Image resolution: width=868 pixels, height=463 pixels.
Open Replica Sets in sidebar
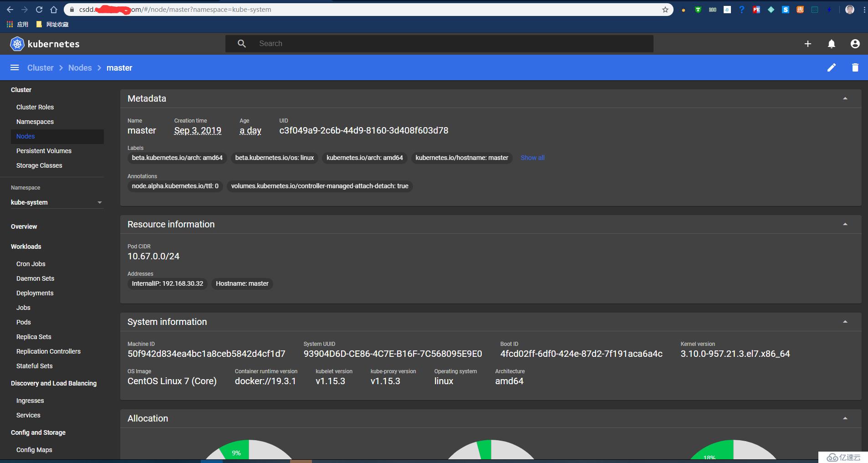point(34,337)
